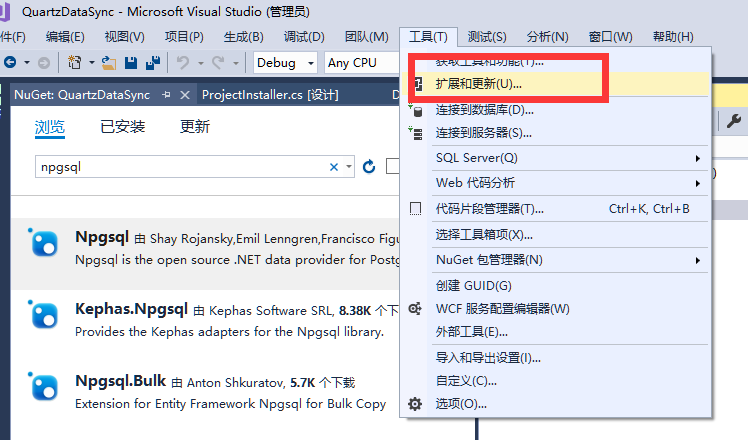Screen dimensions: 748x440
Task: Open the 生成(B) menu
Action: pos(243,37)
